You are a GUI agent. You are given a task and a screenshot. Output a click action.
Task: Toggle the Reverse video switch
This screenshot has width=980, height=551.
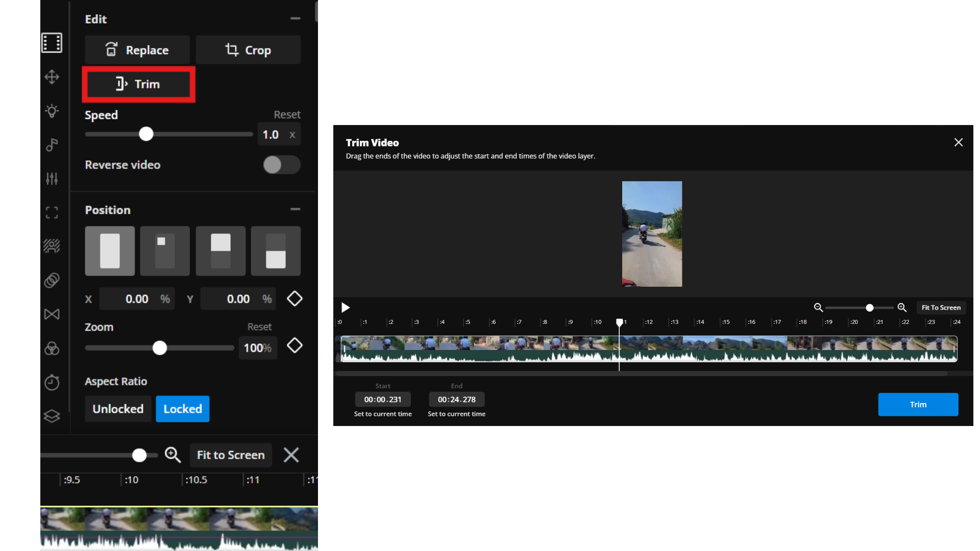(x=281, y=165)
